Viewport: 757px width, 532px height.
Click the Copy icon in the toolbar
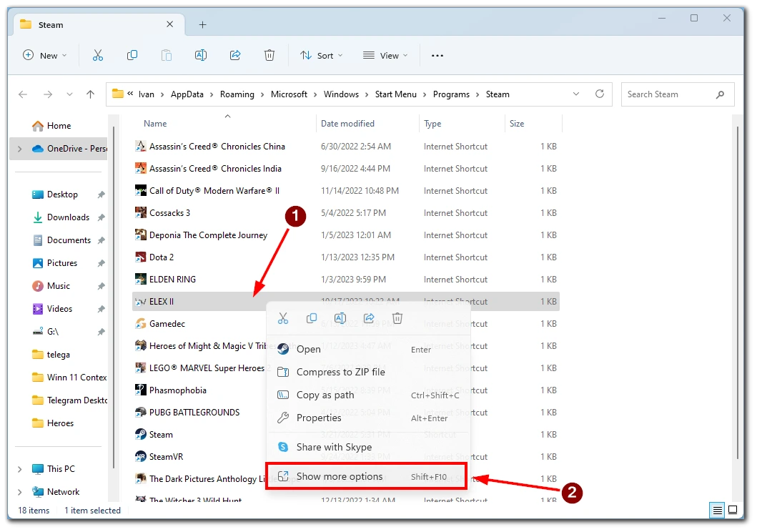click(132, 56)
